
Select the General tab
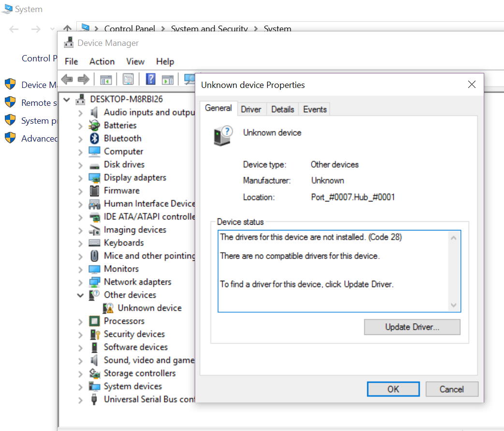click(218, 108)
